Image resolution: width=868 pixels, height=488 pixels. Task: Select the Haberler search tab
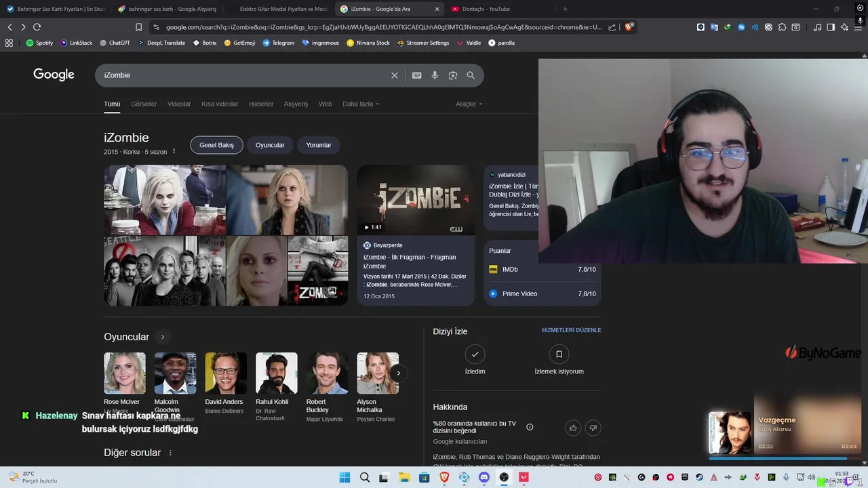click(261, 104)
